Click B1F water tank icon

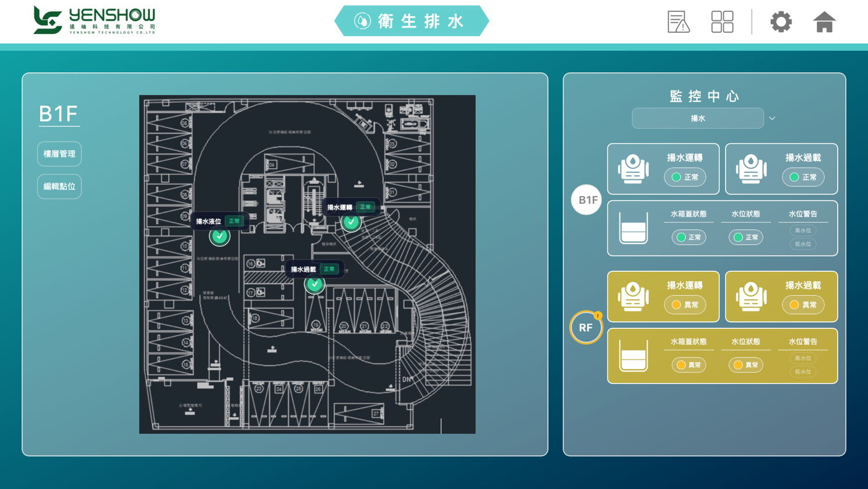pyautogui.click(x=634, y=228)
